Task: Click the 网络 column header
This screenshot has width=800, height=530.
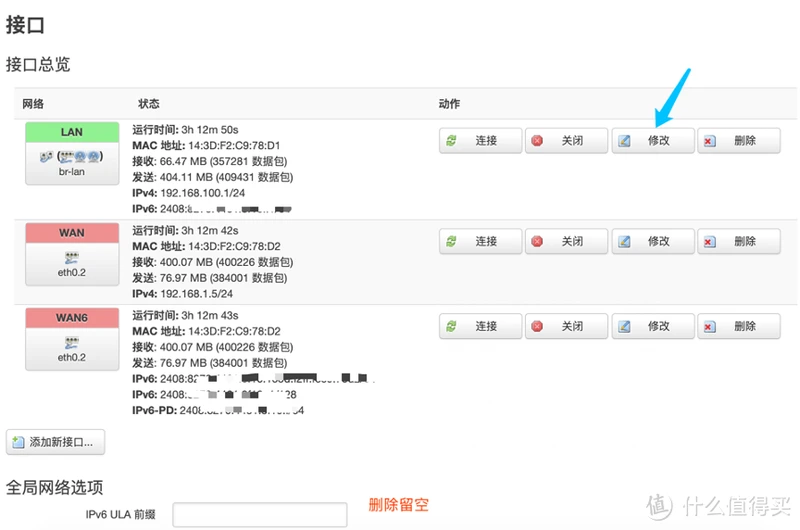Action: [33, 104]
